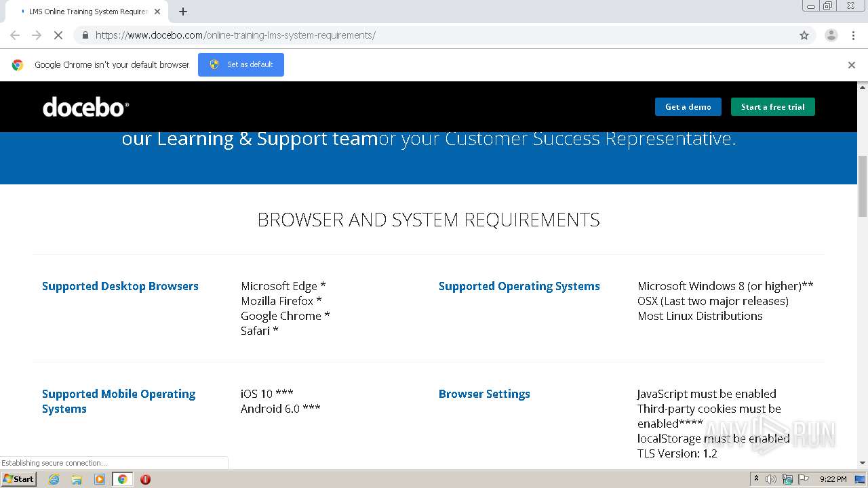The width and height of the screenshot is (868, 488).
Task: Click TLS Version: 1.2 text
Action: [x=677, y=453]
